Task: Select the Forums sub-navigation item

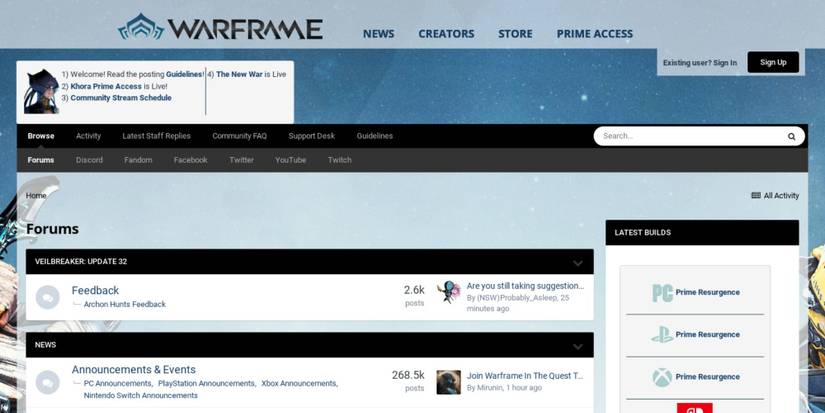Action: pos(41,160)
